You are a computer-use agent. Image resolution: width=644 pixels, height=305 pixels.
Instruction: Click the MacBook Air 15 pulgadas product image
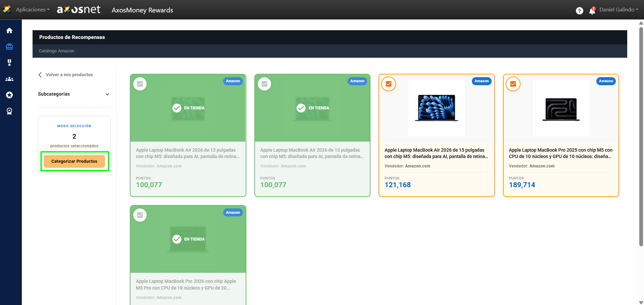pyautogui.click(x=436, y=108)
